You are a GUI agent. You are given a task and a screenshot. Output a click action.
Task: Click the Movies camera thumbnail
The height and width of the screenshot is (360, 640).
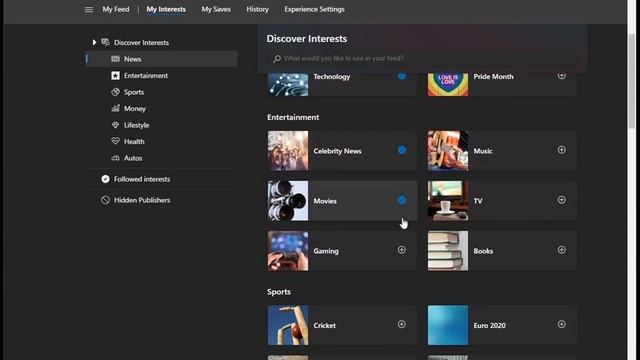(x=288, y=201)
